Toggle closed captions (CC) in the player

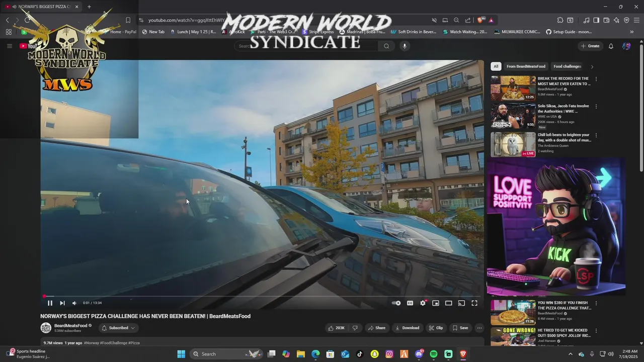coord(410,303)
